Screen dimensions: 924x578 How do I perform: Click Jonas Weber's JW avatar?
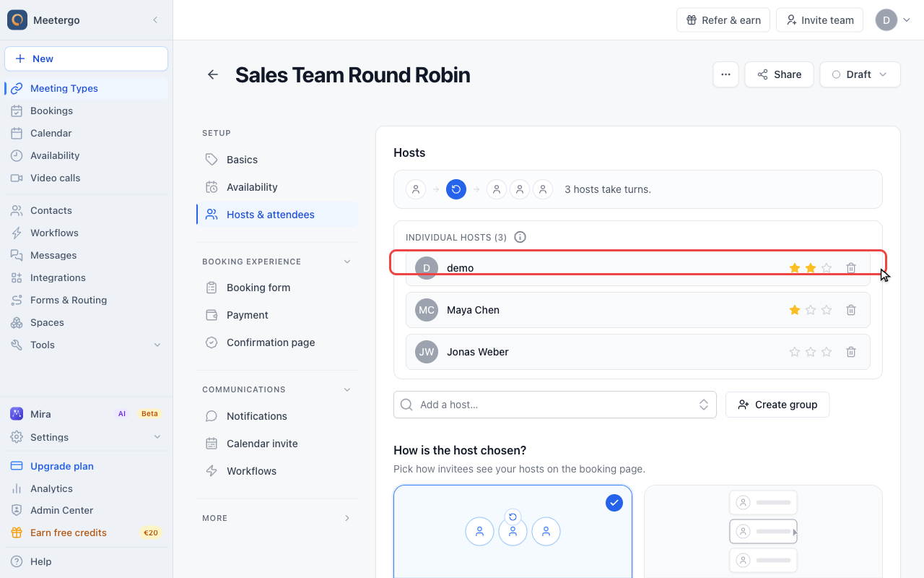click(x=427, y=352)
